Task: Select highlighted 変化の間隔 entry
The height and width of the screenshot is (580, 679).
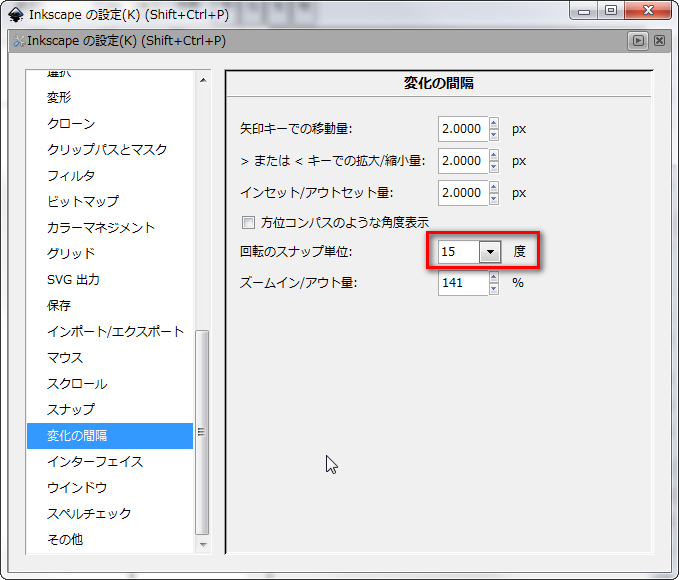Action: 110,436
